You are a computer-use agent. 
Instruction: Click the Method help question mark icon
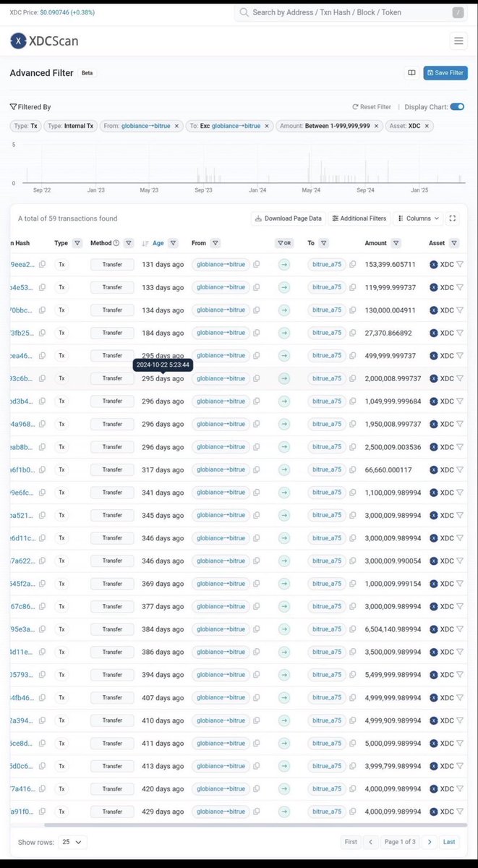[116, 243]
